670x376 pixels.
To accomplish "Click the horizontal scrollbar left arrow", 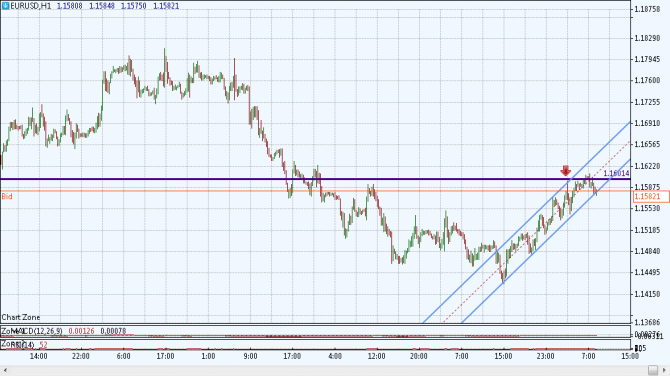I will click(x=5, y=370).
